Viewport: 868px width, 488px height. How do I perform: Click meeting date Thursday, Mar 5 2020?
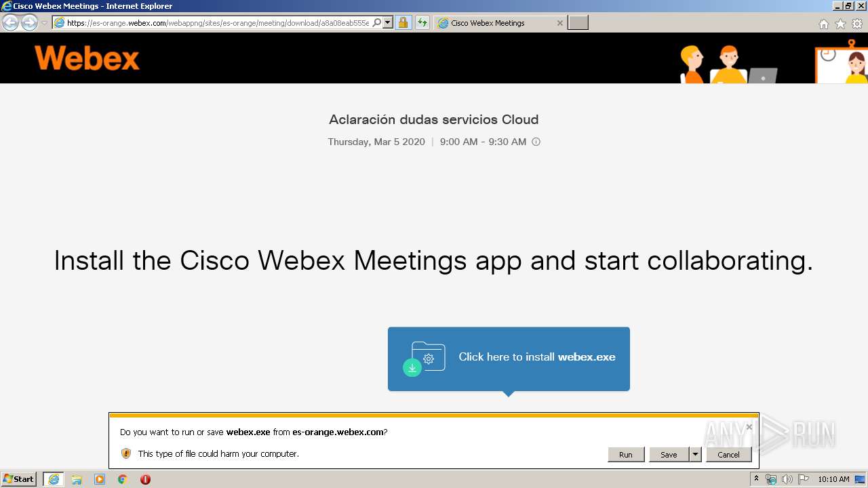point(376,142)
